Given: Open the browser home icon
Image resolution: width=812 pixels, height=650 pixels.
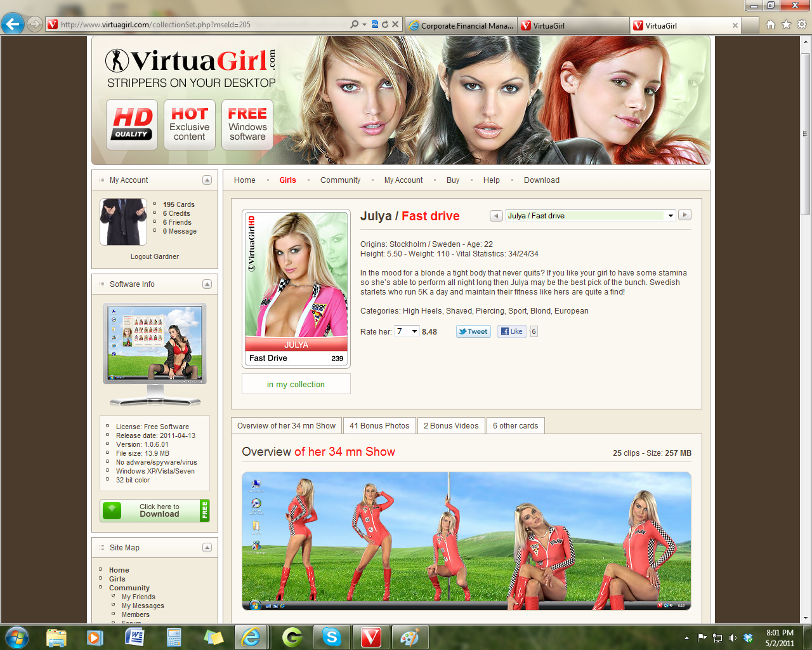Looking at the screenshot, I should tap(771, 25).
